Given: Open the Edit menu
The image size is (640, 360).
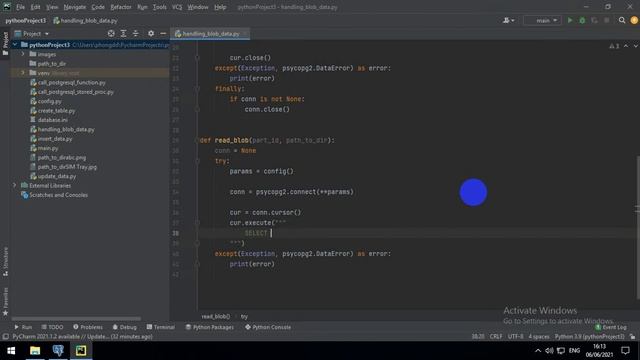Looking at the screenshot, I should point(36,7).
